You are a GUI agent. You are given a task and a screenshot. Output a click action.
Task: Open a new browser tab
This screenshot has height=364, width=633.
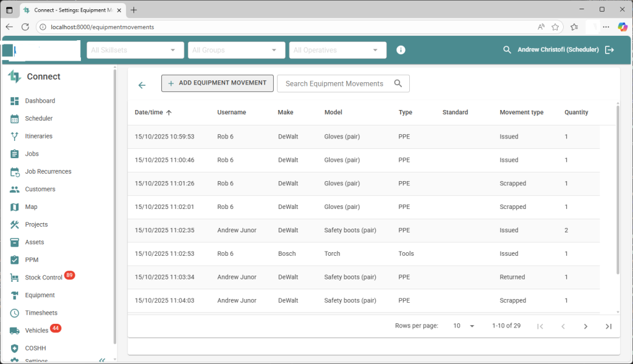point(134,10)
